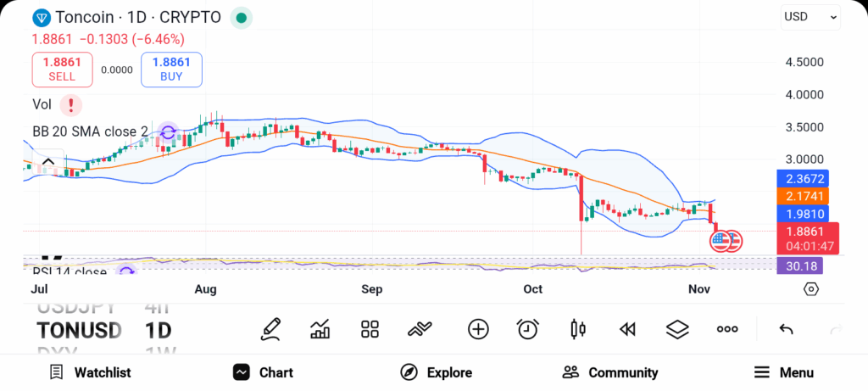This screenshot has width=868, height=391.
Task: Toggle the green market status indicator
Action: pyautogui.click(x=242, y=17)
